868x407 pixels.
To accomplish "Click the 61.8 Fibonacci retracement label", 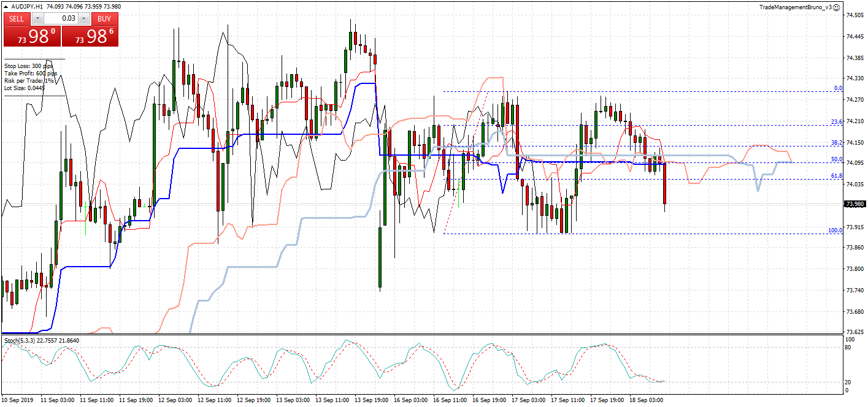I will (x=836, y=176).
